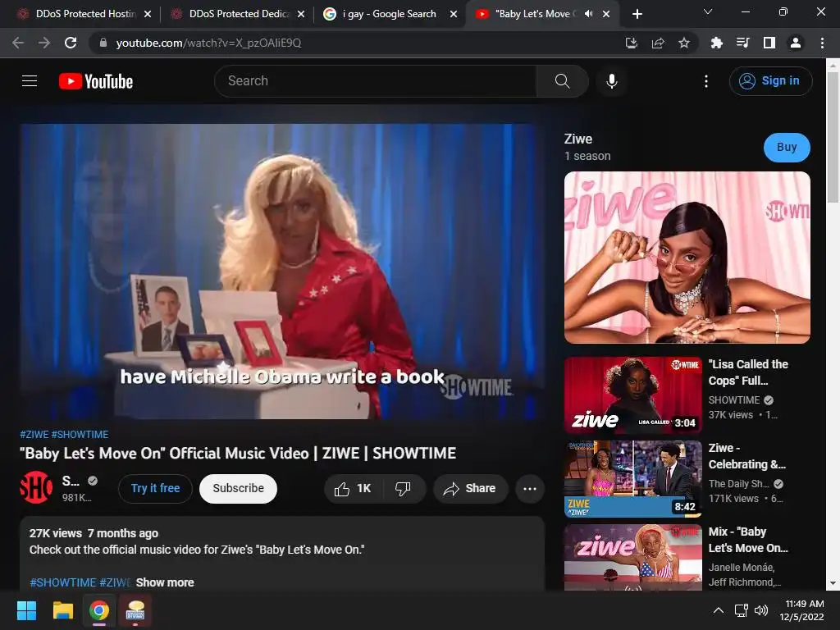This screenshot has height=630, width=840.
Task: Open taskbar volume control
Action: (x=760, y=610)
